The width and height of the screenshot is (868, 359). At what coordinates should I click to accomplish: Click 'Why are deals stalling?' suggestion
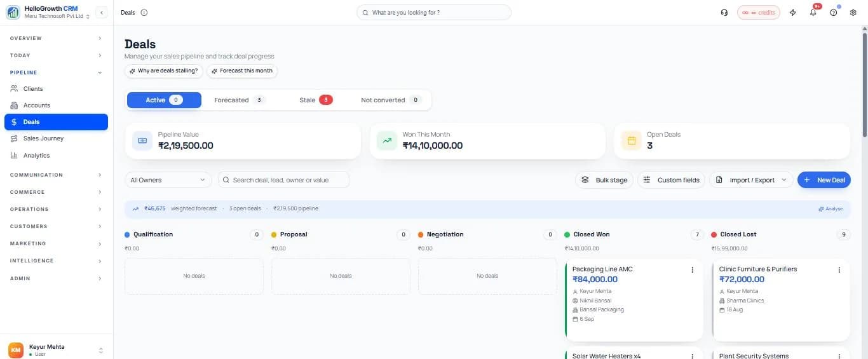coord(164,71)
